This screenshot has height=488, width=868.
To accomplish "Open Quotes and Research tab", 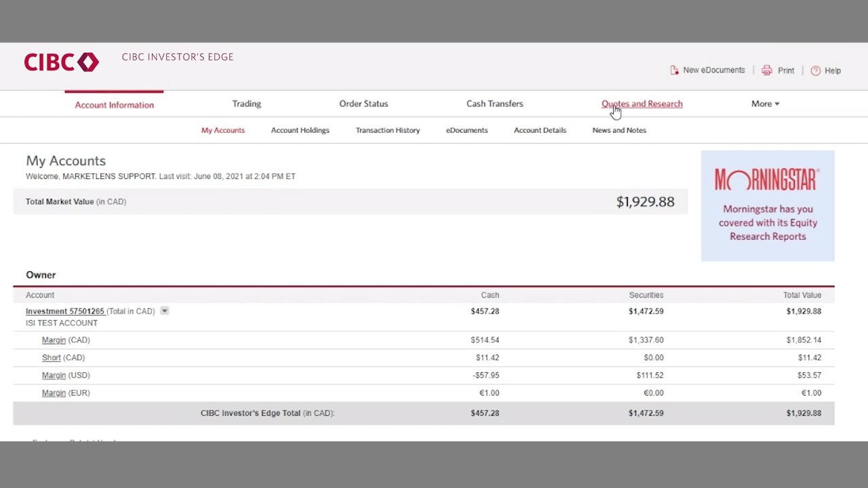I will 642,104.
